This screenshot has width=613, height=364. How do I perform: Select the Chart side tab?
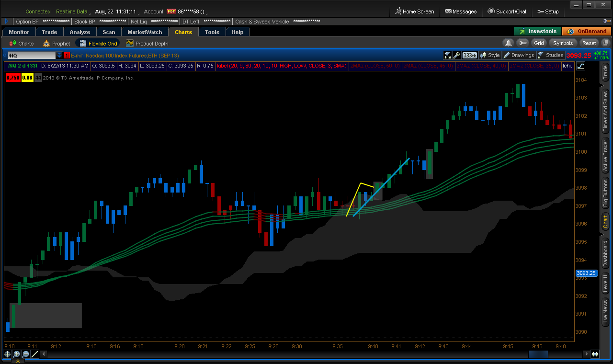point(605,222)
